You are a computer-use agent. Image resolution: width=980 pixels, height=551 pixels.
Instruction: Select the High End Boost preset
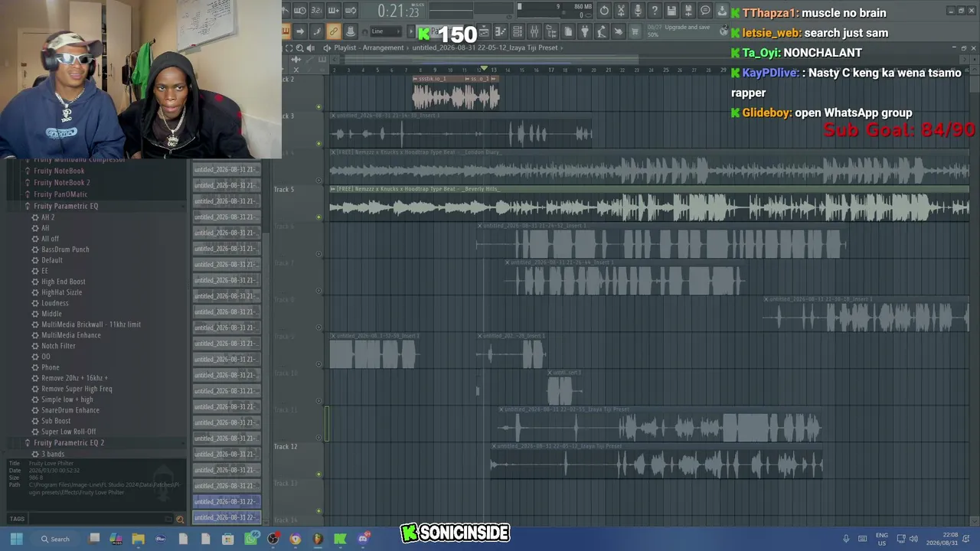pyautogui.click(x=63, y=282)
